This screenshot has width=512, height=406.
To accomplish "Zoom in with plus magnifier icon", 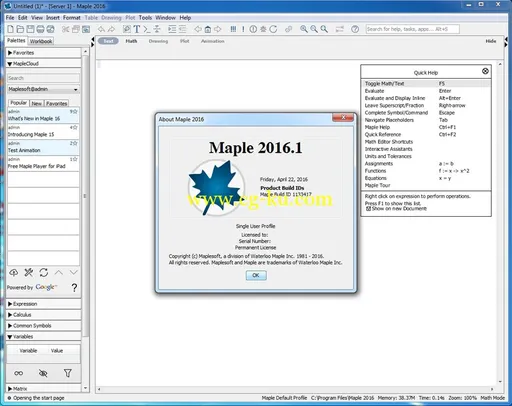I will click(x=304, y=29).
